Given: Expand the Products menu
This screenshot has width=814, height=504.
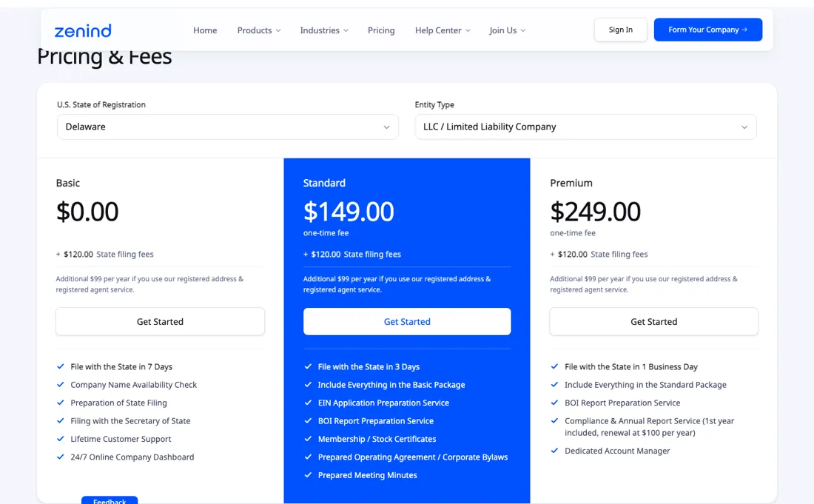Looking at the screenshot, I should [x=259, y=30].
